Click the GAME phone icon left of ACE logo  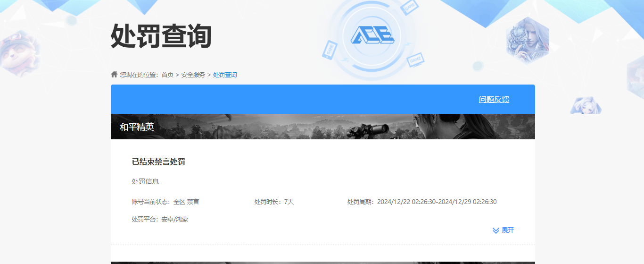click(330, 49)
